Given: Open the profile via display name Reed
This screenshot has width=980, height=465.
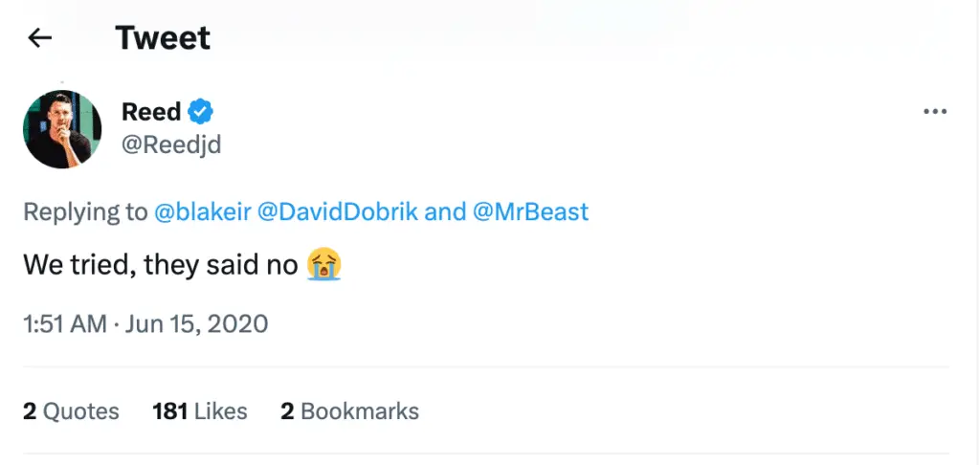Looking at the screenshot, I should [150, 112].
